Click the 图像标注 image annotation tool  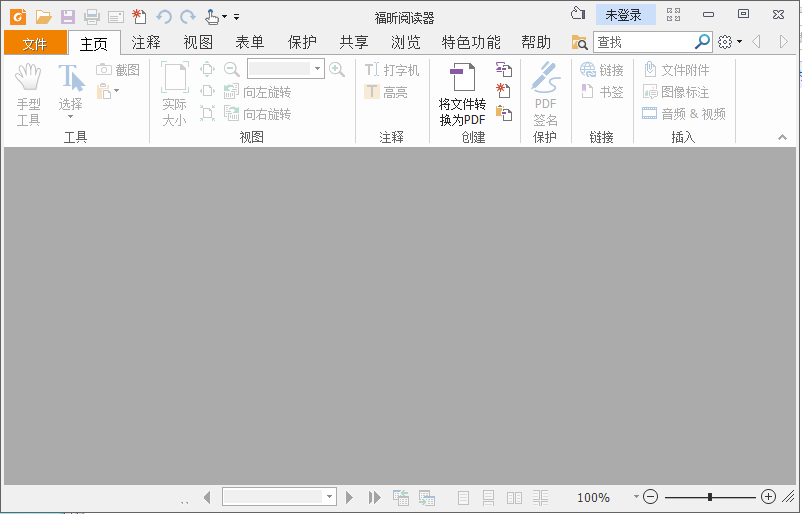tap(676, 92)
